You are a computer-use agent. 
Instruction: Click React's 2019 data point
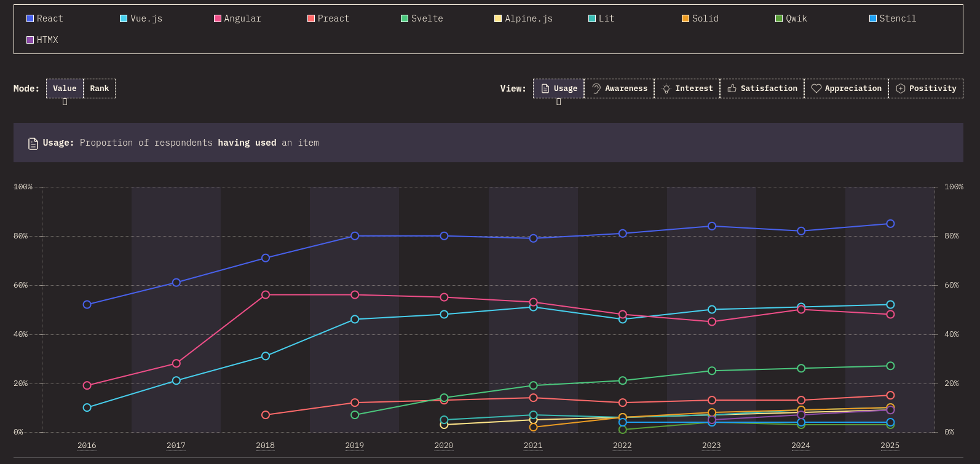pyautogui.click(x=355, y=236)
